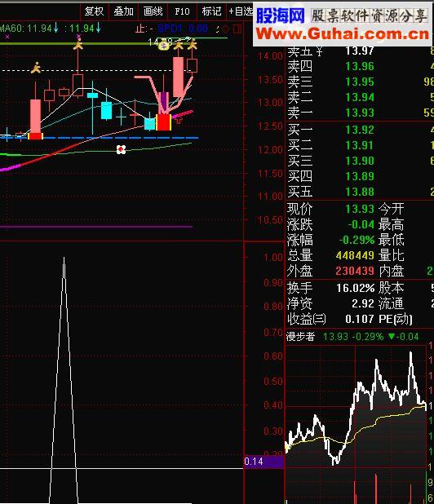
Task: Click the 涨幅 -0.29% percentage value
Action: 356,240
